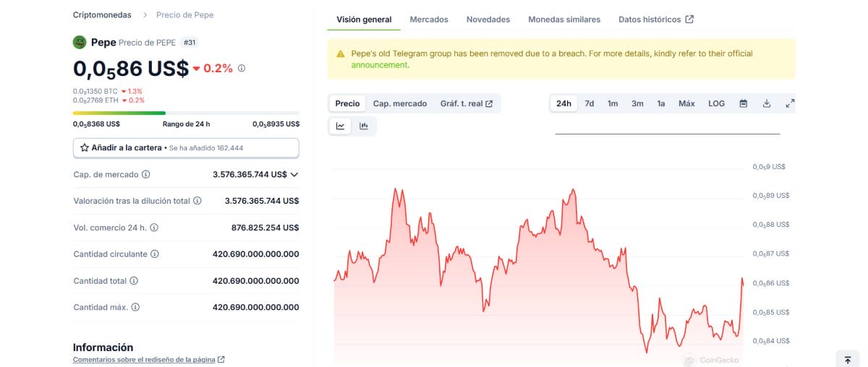The width and height of the screenshot is (868, 367).
Task: Switch to the line chart view icon
Action: point(340,126)
